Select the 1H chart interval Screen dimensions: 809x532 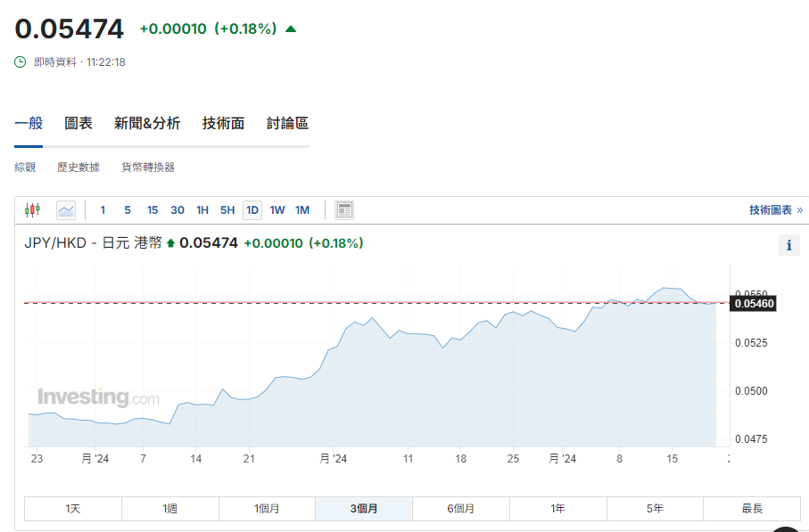tap(202, 210)
